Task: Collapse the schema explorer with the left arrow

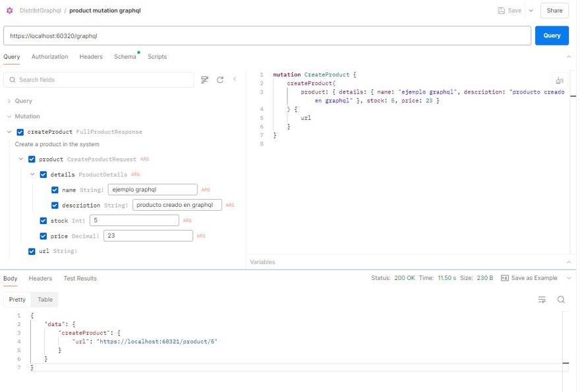Action: [x=235, y=79]
